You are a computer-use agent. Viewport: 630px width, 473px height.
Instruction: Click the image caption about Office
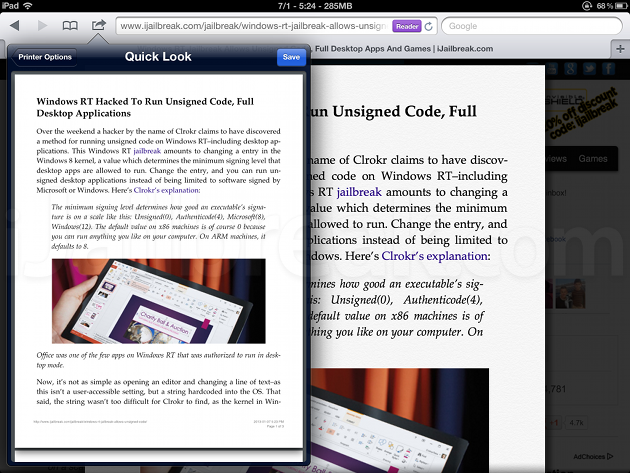click(x=158, y=360)
